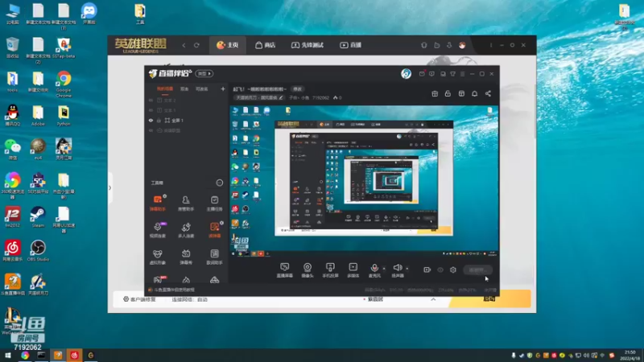Toggle visibility of the 文本 1 source
644x362 pixels.
coord(151,110)
